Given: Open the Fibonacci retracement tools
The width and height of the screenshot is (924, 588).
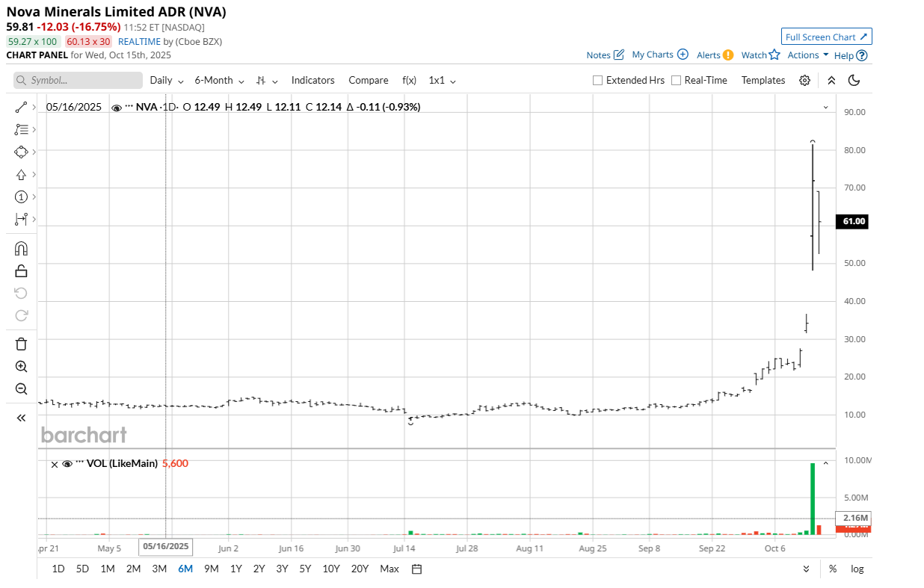Looking at the screenshot, I should pyautogui.click(x=21, y=129).
